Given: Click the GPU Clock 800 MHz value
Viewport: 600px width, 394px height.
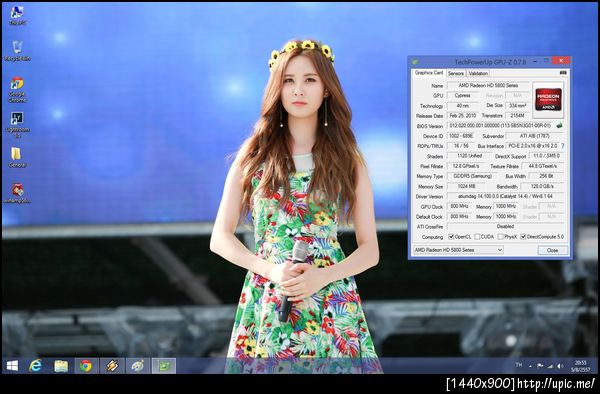Looking at the screenshot, I should coord(459,207).
